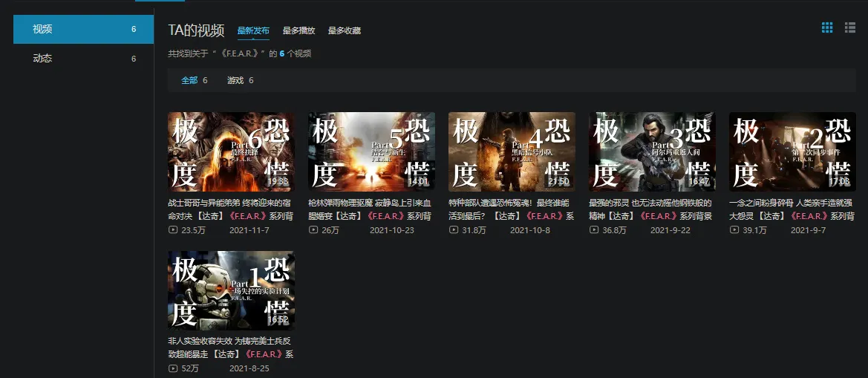Open the 动态 sidebar section

pyautogui.click(x=84, y=58)
